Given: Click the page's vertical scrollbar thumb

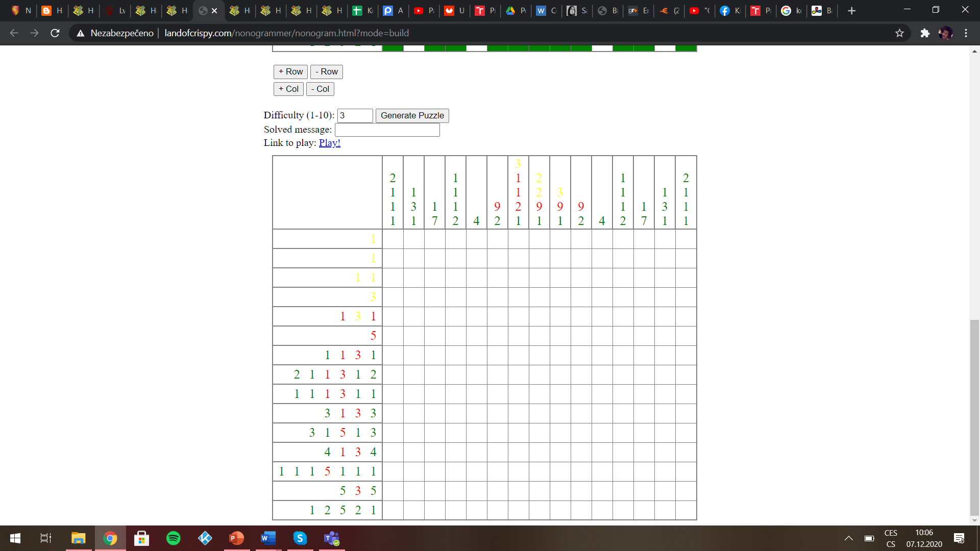Looking at the screenshot, I should point(974,417).
